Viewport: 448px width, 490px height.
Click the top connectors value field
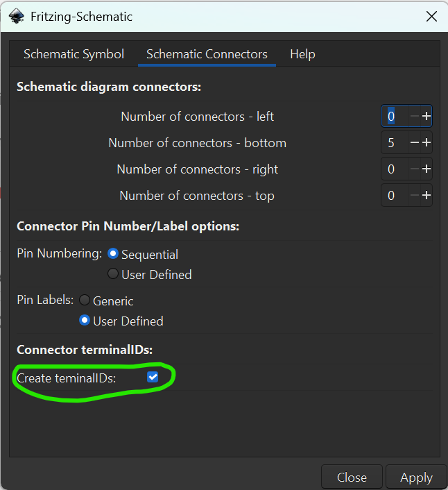pyautogui.click(x=395, y=195)
